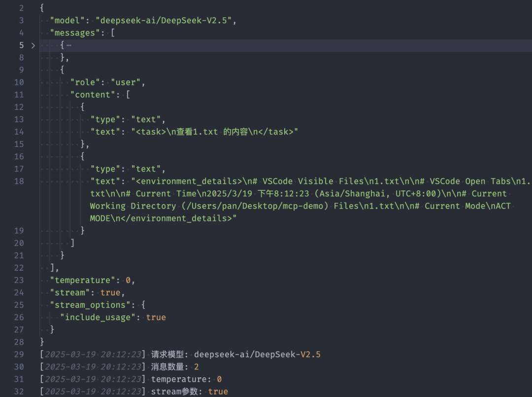The height and width of the screenshot is (397, 532).
Task: Click the timestamp on line 29
Action: tap(93, 355)
